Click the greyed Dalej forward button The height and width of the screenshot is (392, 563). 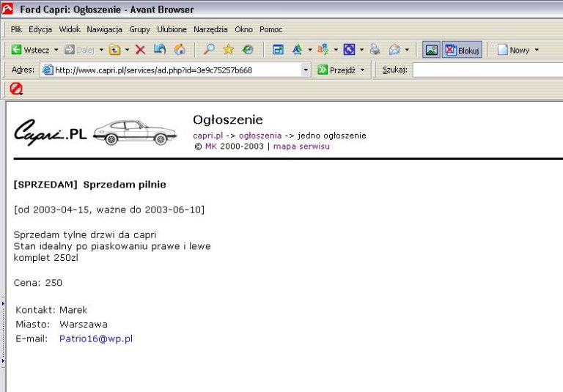tap(79, 50)
